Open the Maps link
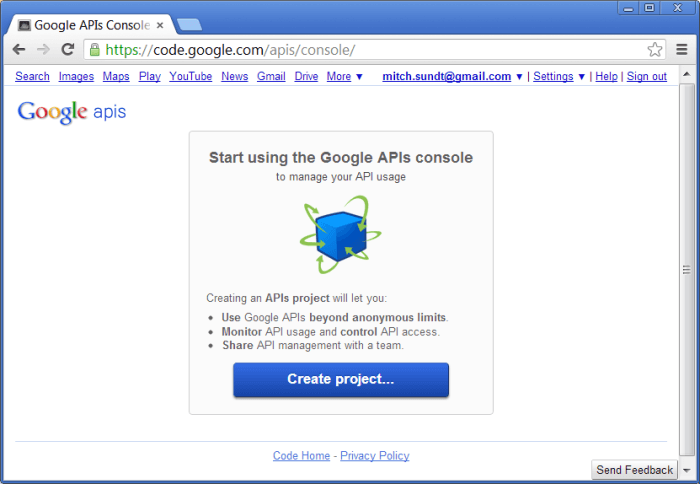The image size is (700, 484). (116, 76)
